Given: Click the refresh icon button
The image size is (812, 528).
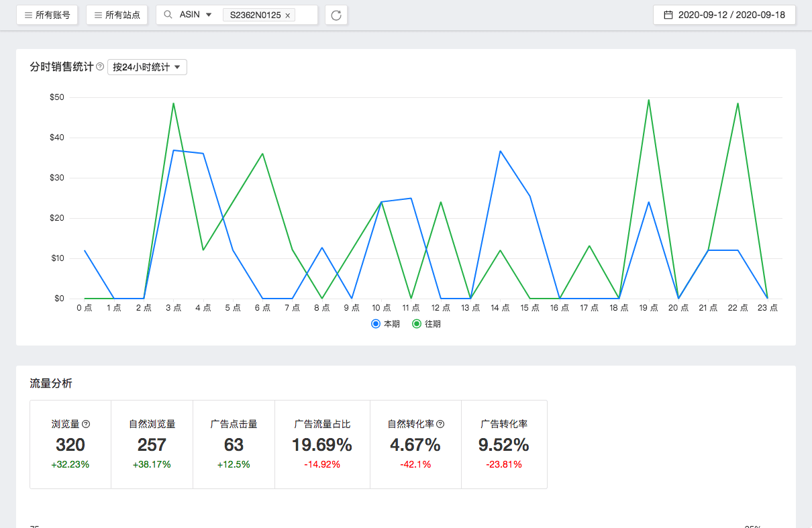Looking at the screenshot, I should coord(336,15).
